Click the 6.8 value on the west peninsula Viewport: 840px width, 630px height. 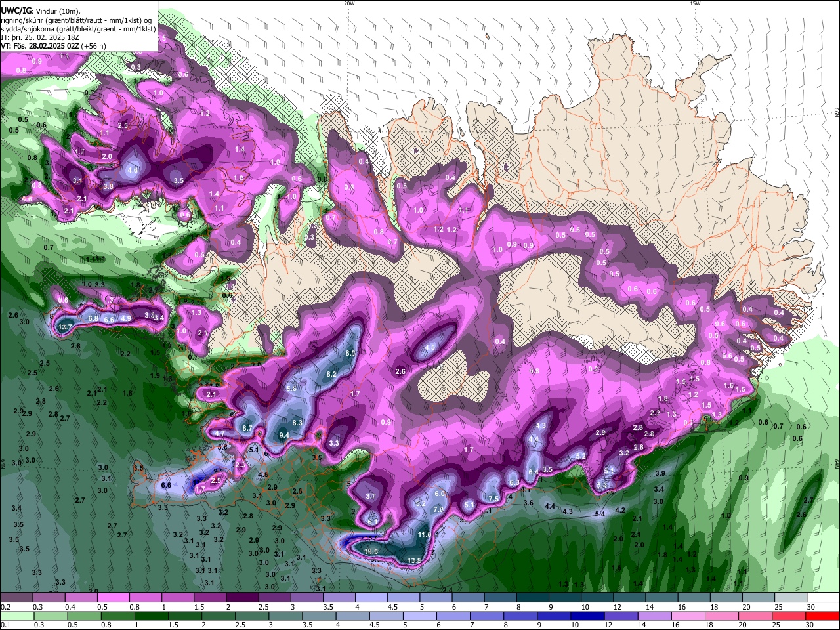(93, 318)
